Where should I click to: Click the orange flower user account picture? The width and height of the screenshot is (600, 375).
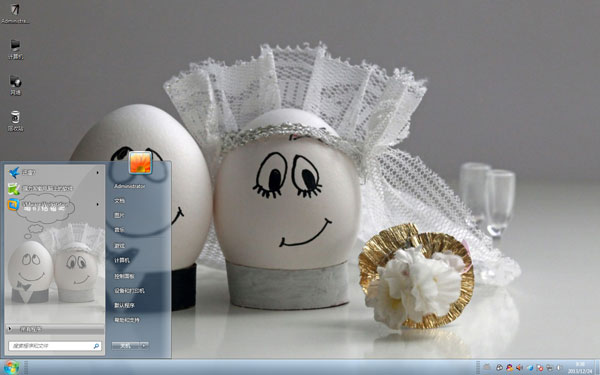click(x=140, y=163)
